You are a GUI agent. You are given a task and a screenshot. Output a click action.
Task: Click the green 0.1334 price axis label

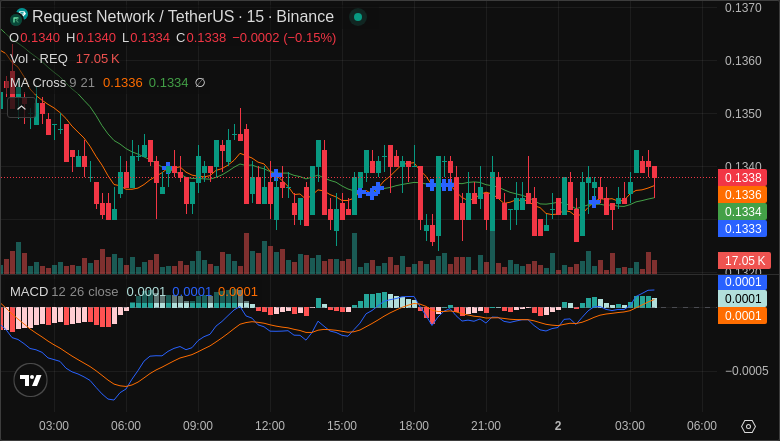[x=742, y=211]
